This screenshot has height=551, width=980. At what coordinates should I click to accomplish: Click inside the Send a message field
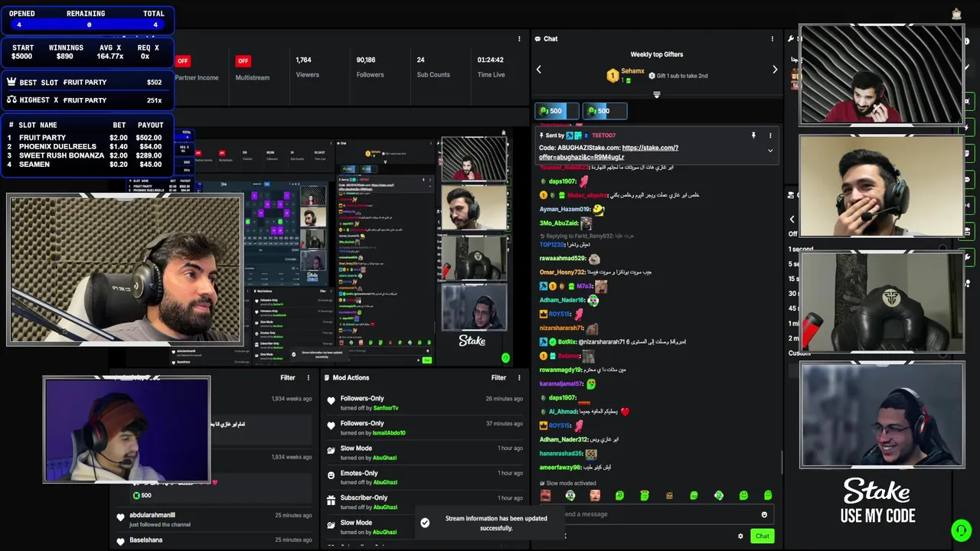658,514
